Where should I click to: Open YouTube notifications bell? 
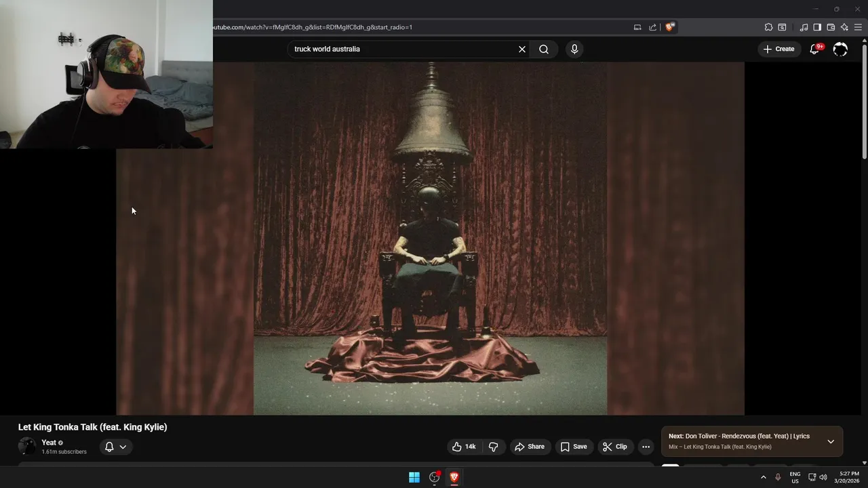816,49
